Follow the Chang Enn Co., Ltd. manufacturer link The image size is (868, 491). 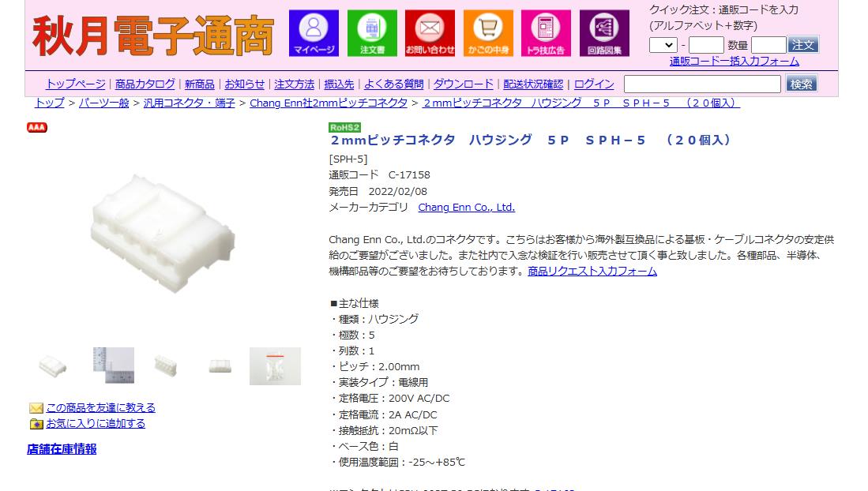point(466,207)
